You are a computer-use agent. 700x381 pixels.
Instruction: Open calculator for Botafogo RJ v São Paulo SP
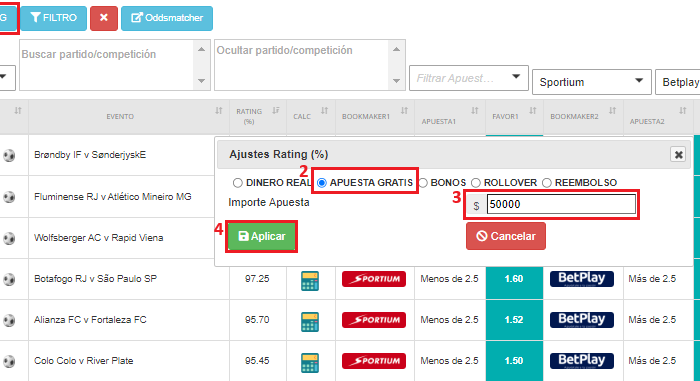click(x=310, y=281)
